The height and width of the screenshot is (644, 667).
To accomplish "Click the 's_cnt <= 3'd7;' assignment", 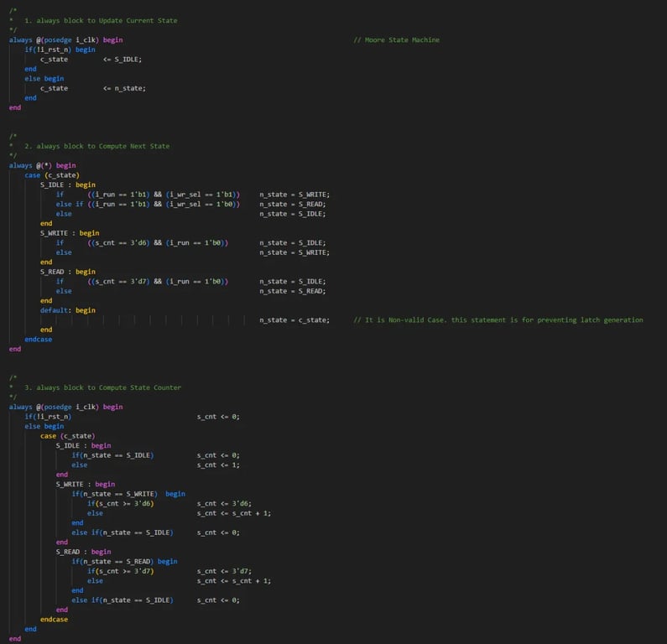I will (224, 571).
